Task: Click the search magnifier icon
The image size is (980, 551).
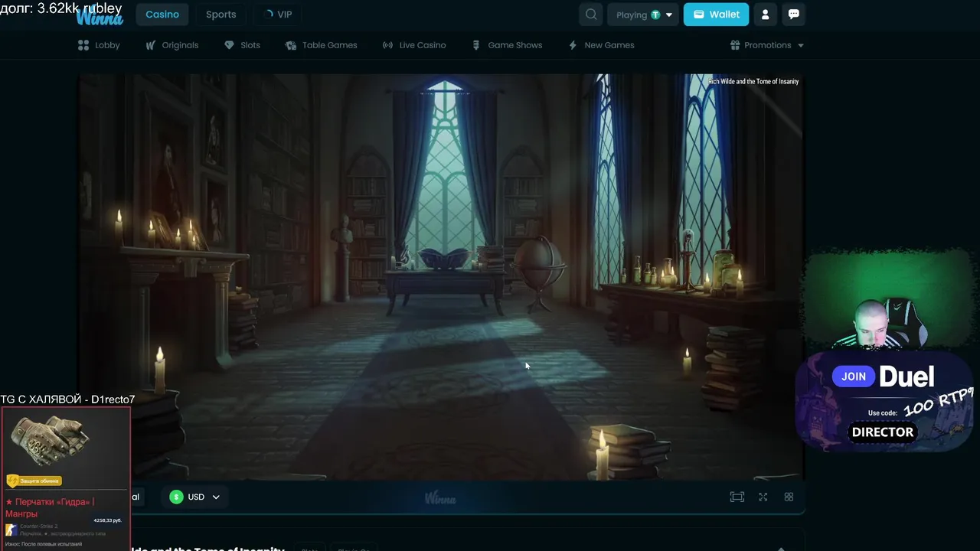Action: coord(591,15)
